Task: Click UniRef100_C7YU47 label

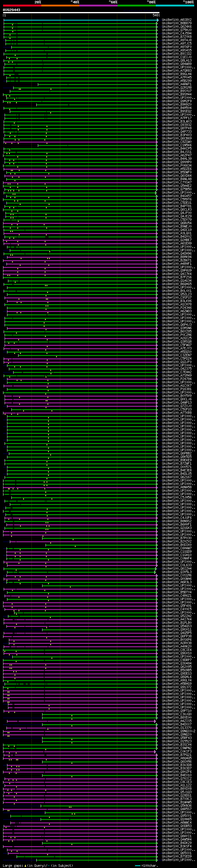Action: 177,183
